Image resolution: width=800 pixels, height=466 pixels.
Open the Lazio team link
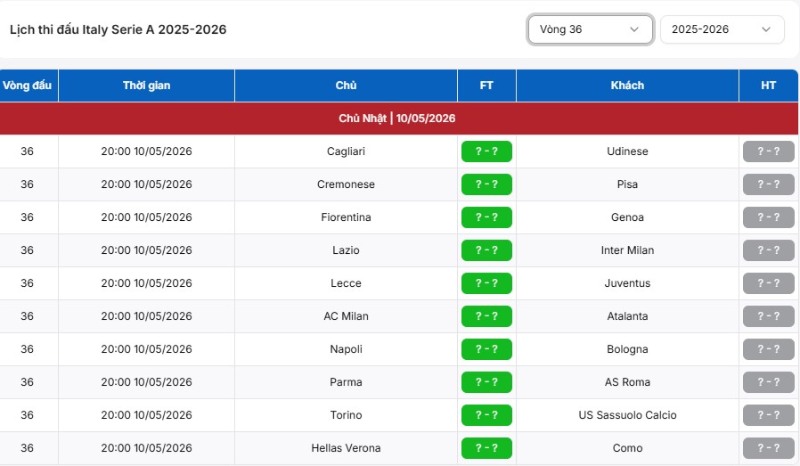[x=346, y=250]
